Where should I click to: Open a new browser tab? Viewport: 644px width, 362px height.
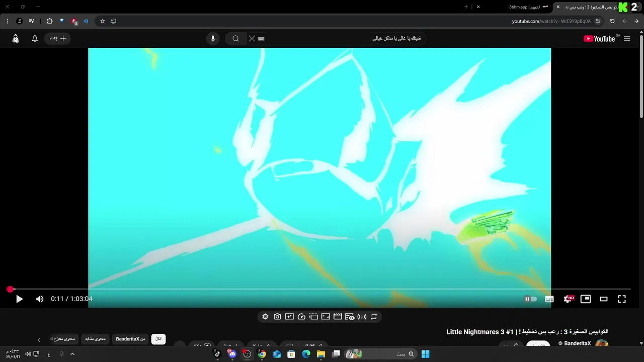(466, 7)
